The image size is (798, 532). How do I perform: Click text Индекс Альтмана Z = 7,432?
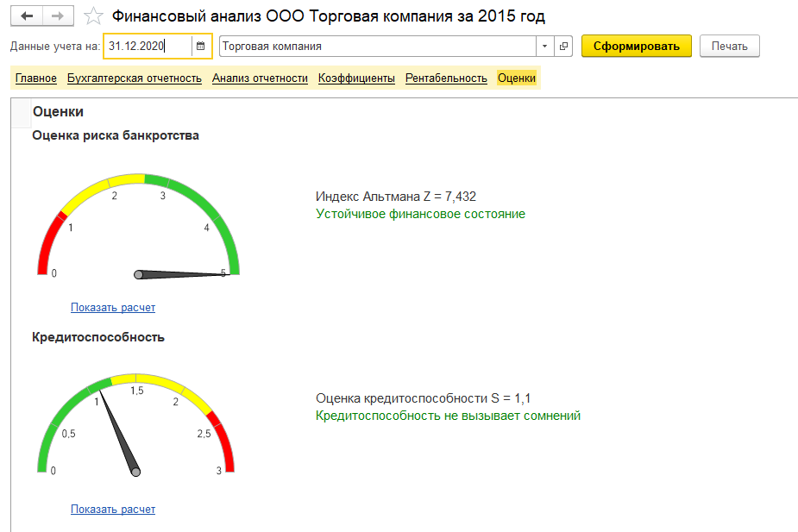(x=396, y=197)
